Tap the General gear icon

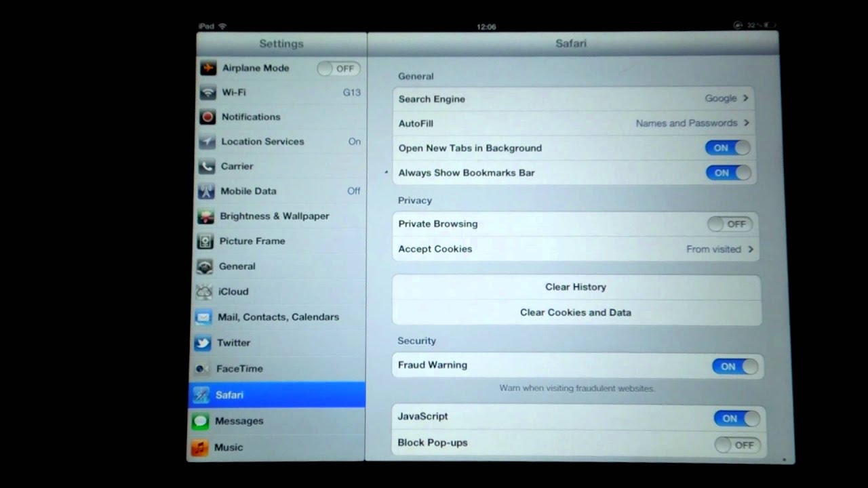[x=205, y=266]
